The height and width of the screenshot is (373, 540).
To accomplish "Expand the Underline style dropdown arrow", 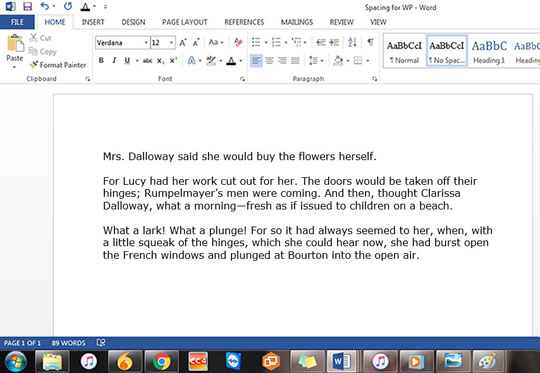I will pos(137,61).
